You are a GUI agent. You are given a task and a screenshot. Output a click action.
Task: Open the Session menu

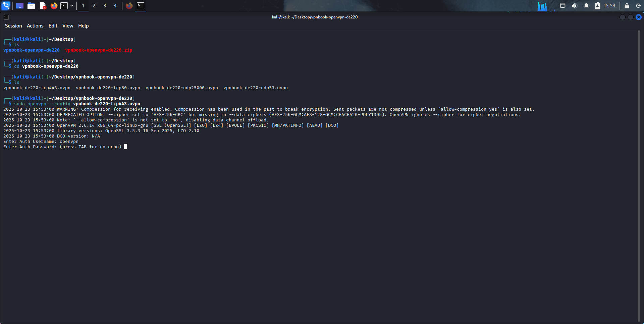(13, 26)
